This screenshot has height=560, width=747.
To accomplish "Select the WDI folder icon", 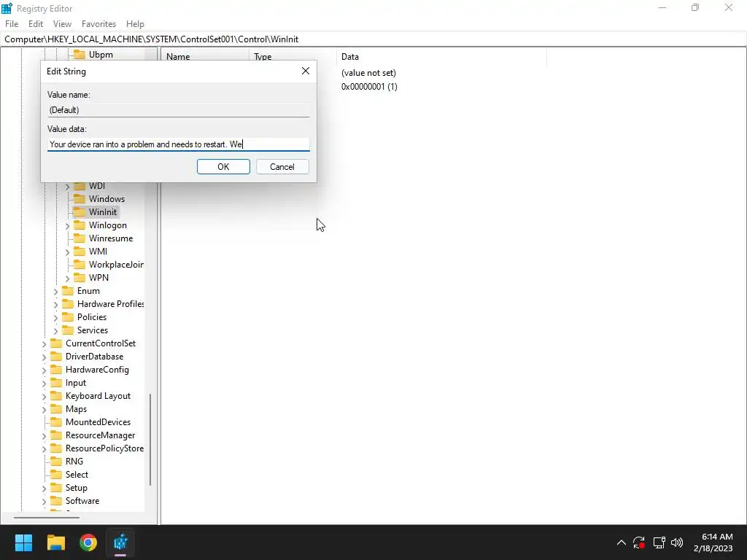I will click(80, 185).
